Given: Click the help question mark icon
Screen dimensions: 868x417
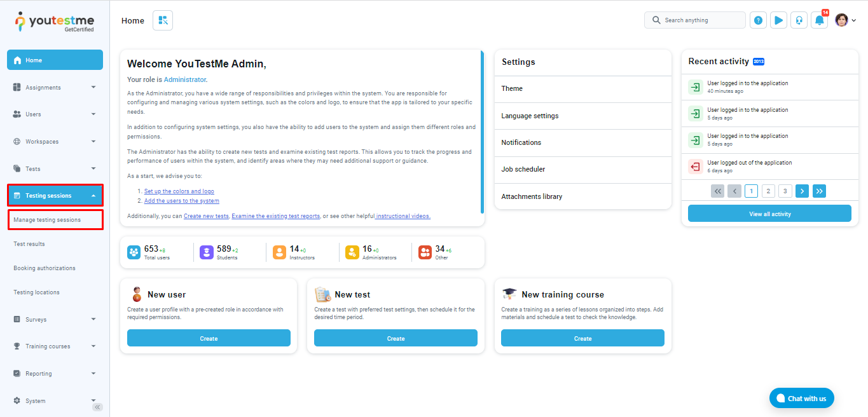Looking at the screenshot, I should pos(758,20).
